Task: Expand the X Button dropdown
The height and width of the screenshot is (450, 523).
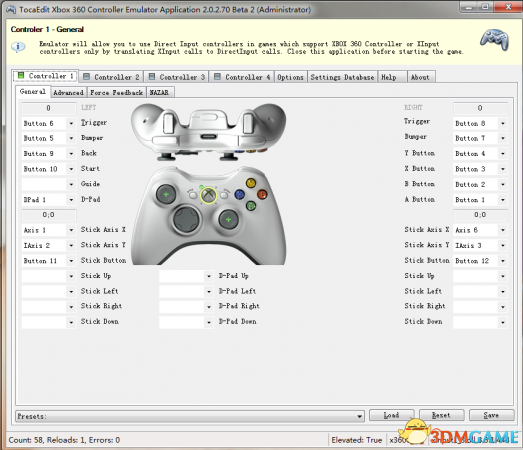Action: pyautogui.click(x=503, y=169)
